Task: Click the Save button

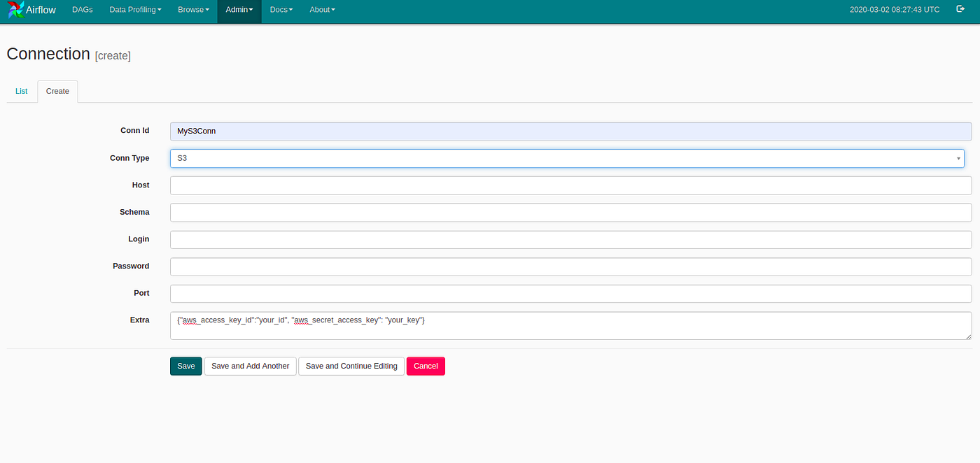Action: tap(185, 366)
